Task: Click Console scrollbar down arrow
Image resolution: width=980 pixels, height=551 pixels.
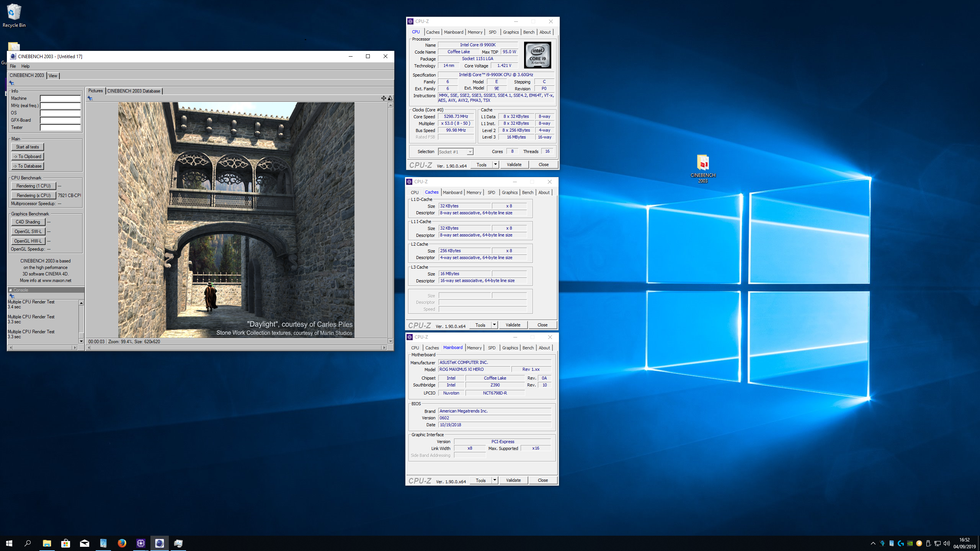Action: 81,341
